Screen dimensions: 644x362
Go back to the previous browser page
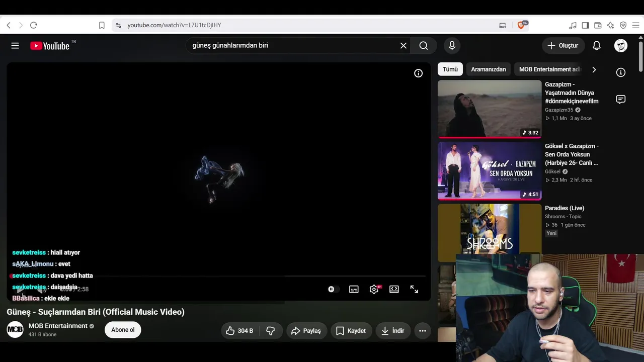pyautogui.click(x=9, y=25)
